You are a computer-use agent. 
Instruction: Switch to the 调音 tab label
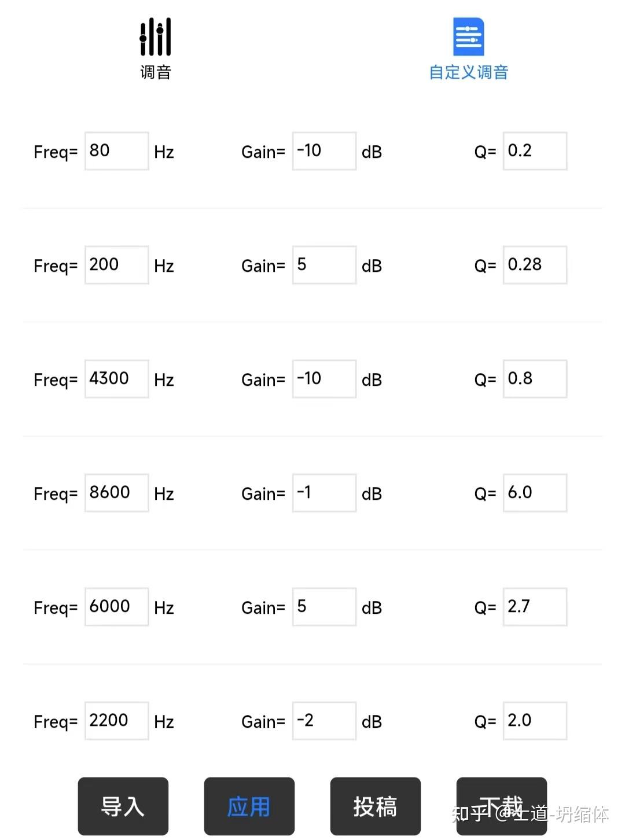coord(156,72)
